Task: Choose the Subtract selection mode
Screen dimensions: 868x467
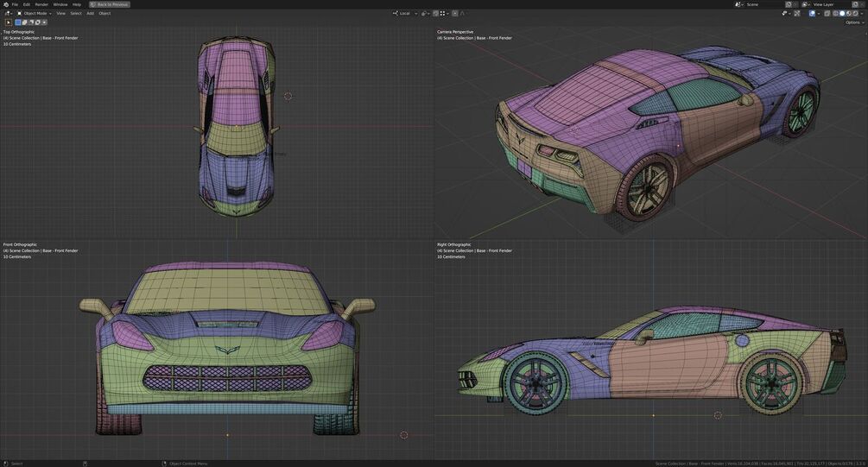Action: [31, 22]
